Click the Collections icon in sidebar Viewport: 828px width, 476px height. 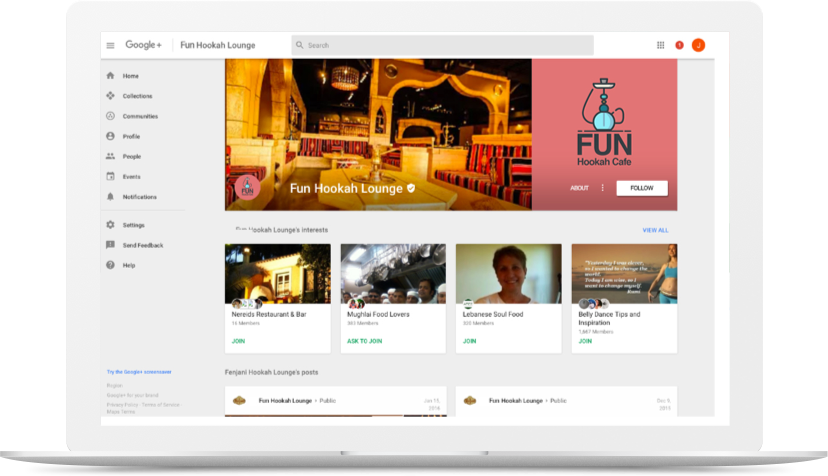pos(110,96)
